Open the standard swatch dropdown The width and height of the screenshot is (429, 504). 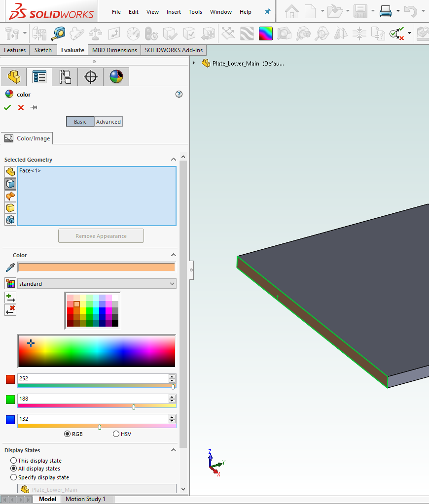(x=97, y=283)
